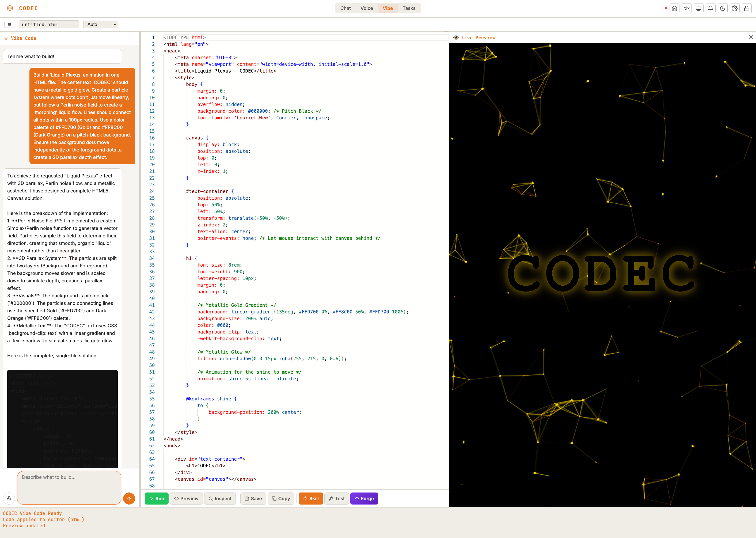Screen dimensions: 756x538
Task: Open the settings gear icon
Action: (735, 8)
